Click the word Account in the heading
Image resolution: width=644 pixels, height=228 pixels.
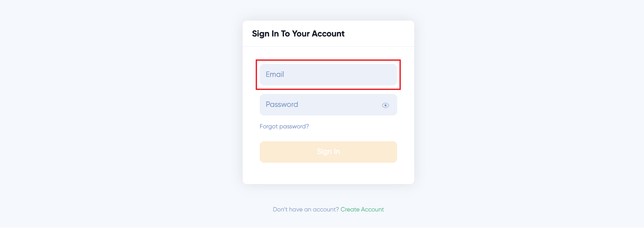(x=328, y=33)
